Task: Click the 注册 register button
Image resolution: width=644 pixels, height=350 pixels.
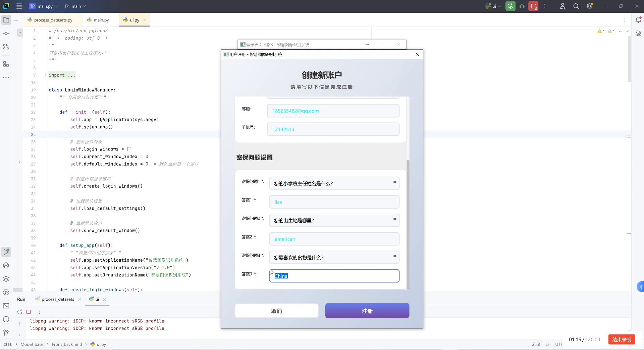Action: click(367, 310)
